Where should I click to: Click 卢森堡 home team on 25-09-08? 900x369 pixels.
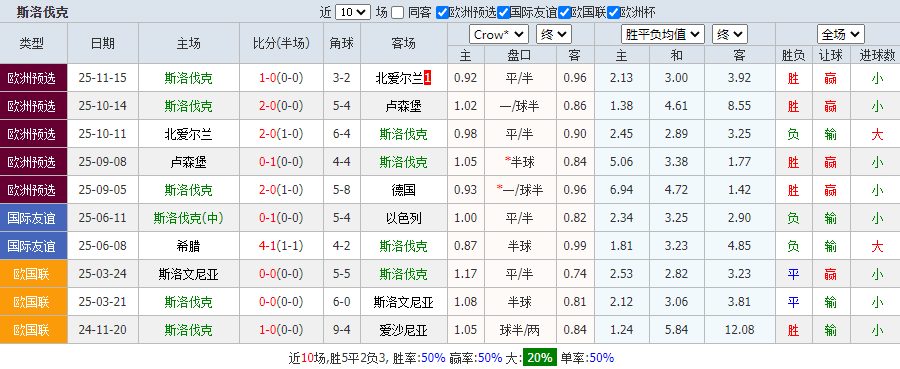click(x=189, y=162)
